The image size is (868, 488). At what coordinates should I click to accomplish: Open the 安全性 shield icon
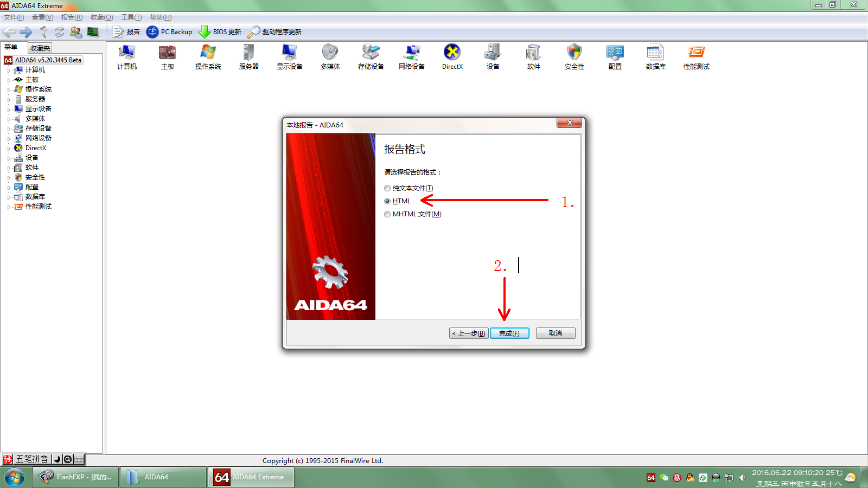574,56
